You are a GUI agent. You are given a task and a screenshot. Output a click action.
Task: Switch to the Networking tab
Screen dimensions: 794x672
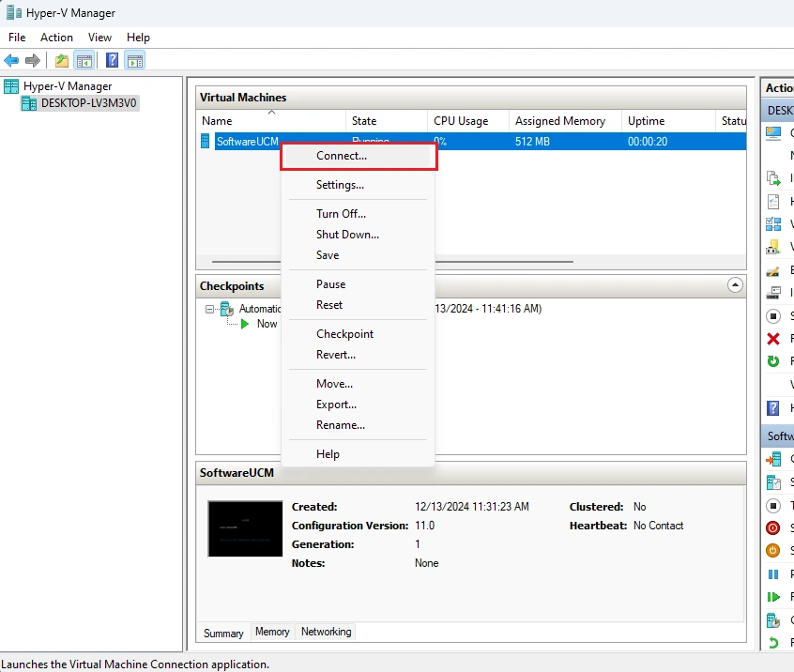click(x=326, y=632)
